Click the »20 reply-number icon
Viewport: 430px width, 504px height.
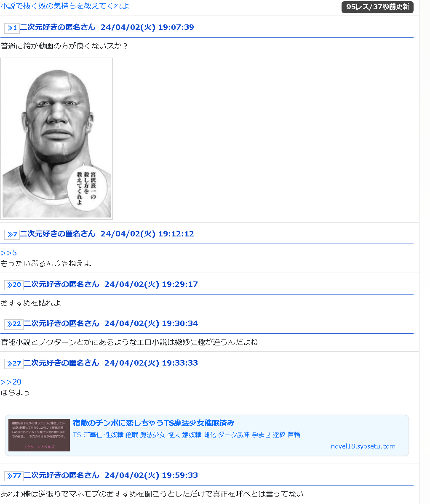coord(14,285)
